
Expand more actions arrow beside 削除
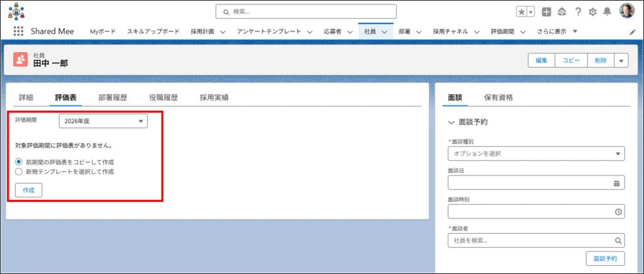point(621,60)
